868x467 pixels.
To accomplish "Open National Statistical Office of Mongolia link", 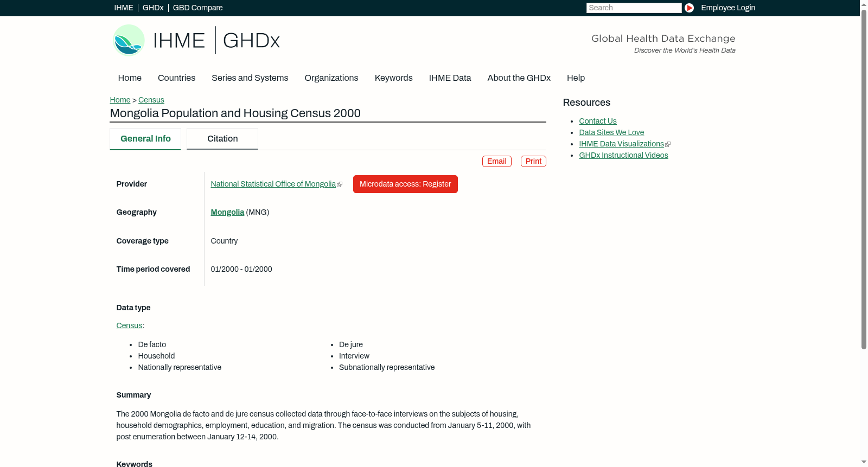I will point(273,184).
